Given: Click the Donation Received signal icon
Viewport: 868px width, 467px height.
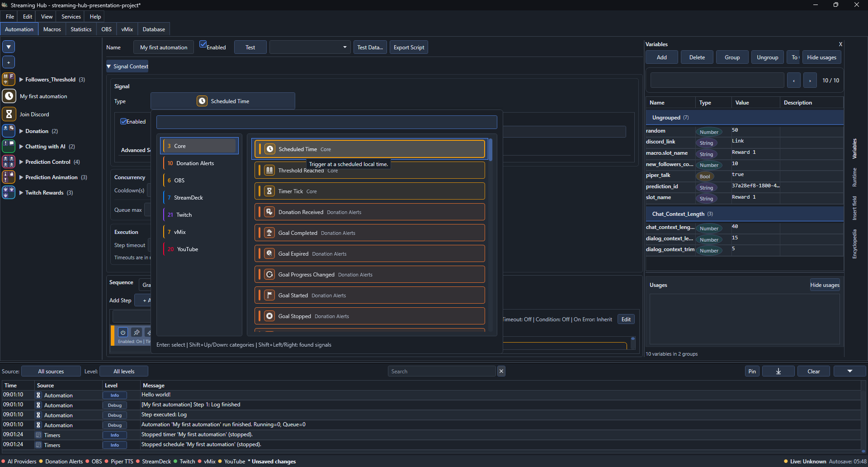Looking at the screenshot, I should pos(269,212).
